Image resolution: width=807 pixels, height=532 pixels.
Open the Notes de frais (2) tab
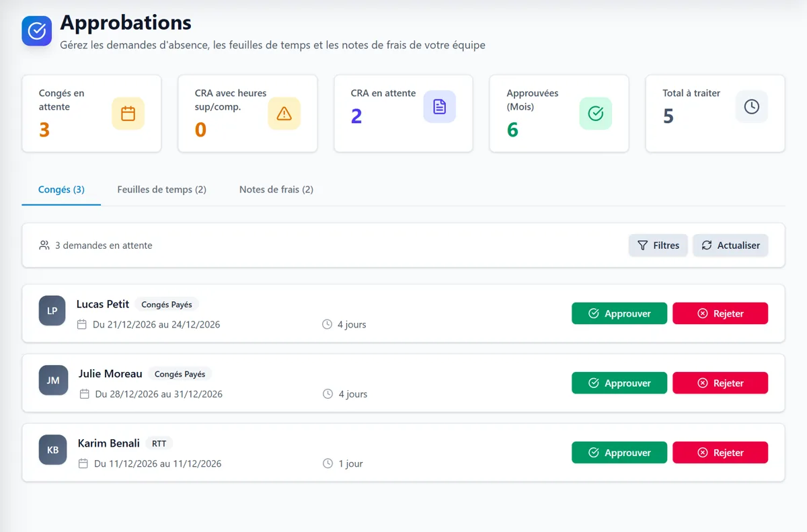pyautogui.click(x=276, y=190)
